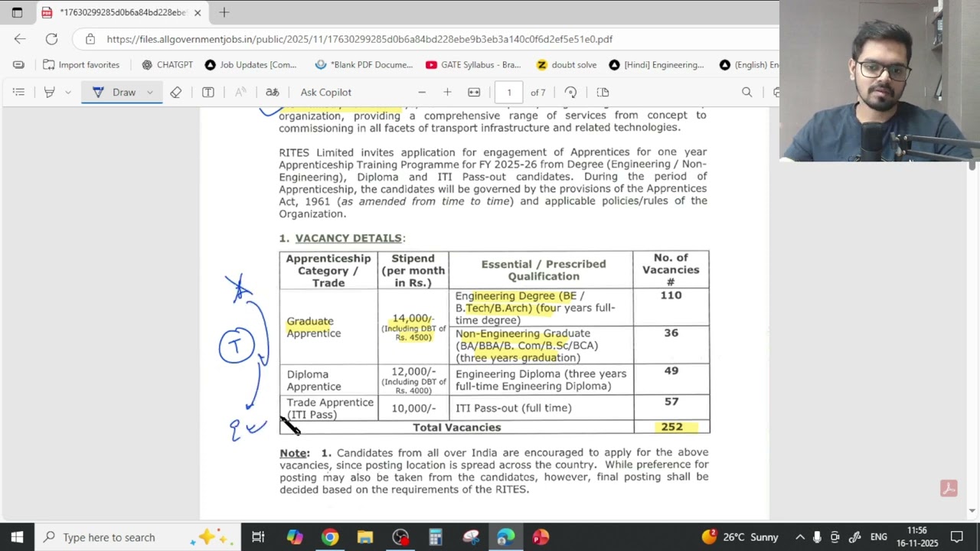980x551 pixels.
Task: Open the Windows Start menu
Action: 17,537
